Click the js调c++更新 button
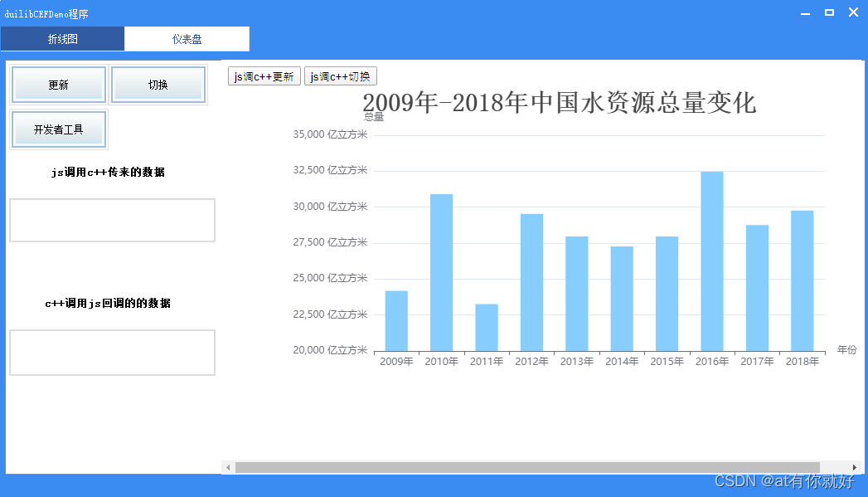868x497 pixels. [264, 76]
